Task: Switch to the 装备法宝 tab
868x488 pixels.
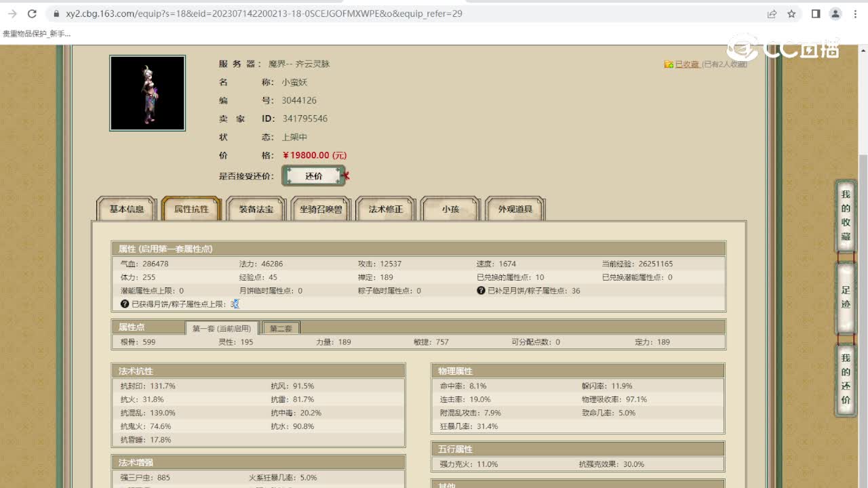Action: click(256, 210)
